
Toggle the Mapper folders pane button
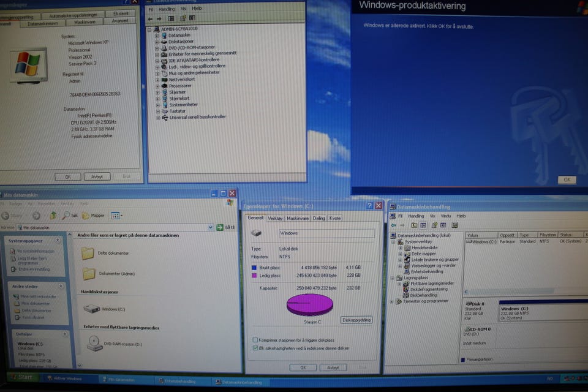(x=93, y=216)
